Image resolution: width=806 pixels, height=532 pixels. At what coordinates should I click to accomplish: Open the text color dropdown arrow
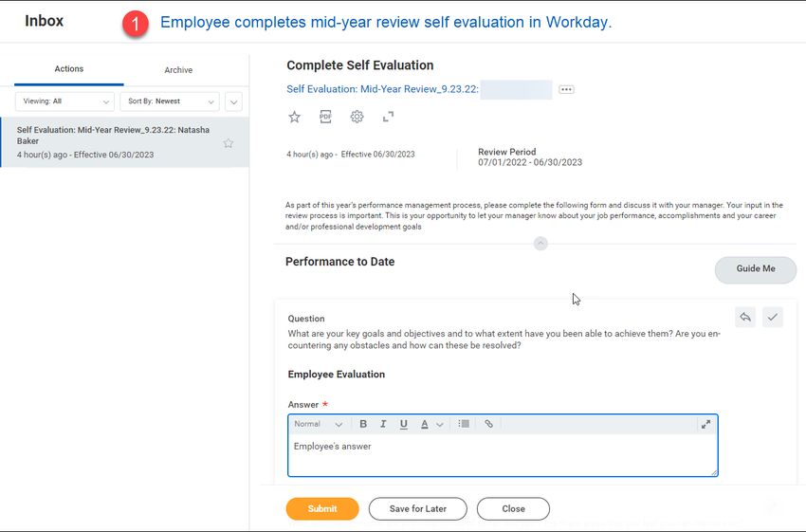[439, 425]
